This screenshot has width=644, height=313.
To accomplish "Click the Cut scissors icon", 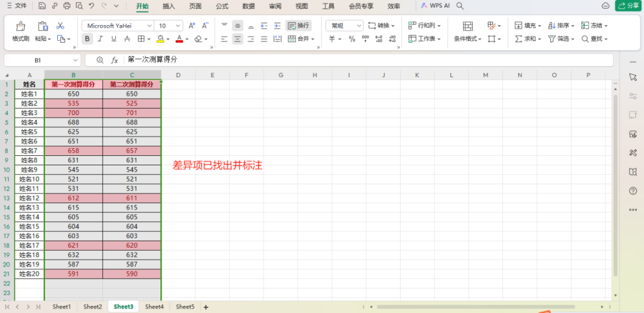I will (60, 26).
